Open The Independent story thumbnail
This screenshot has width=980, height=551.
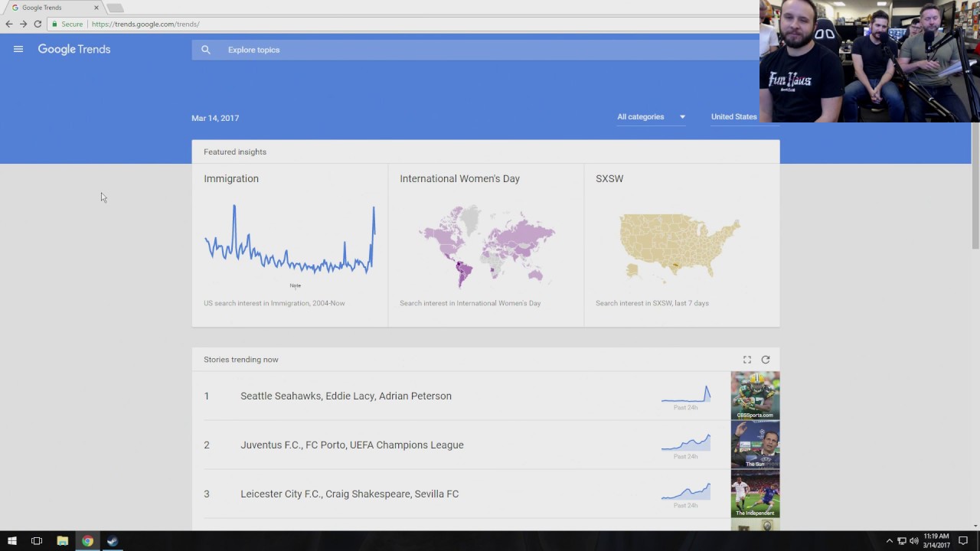(x=756, y=494)
